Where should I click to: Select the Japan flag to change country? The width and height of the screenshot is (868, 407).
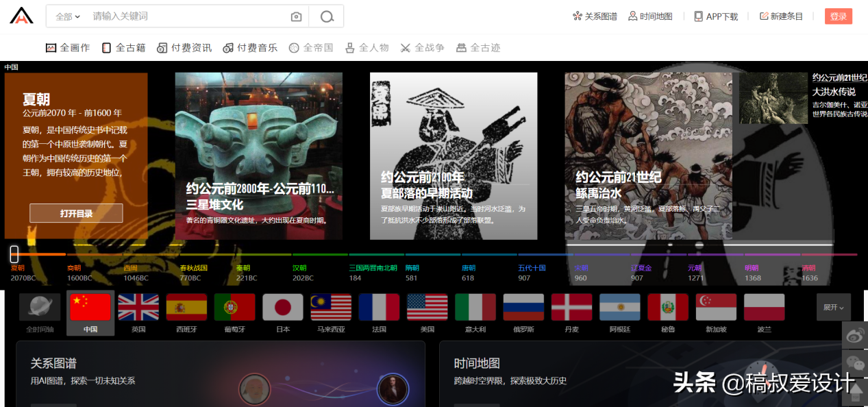pos(282,306)
